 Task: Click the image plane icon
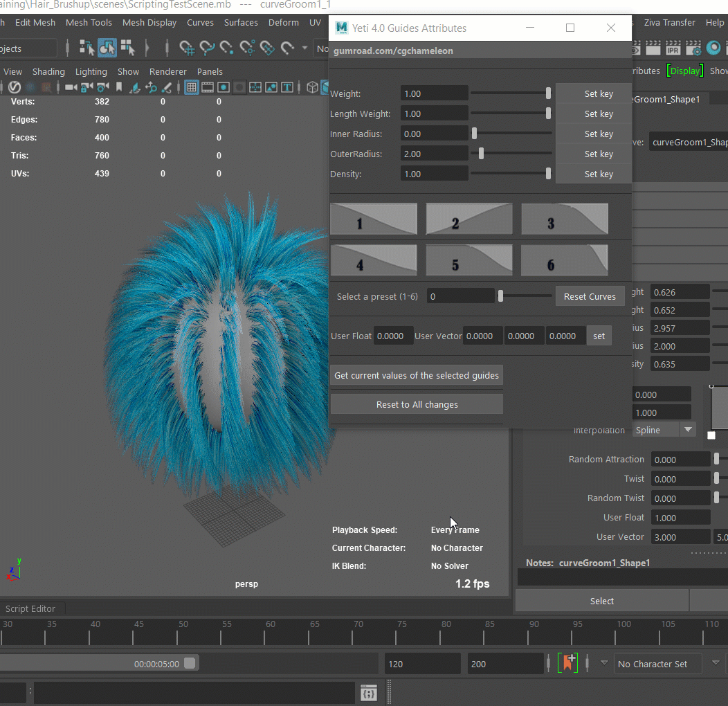tap(135, 87)
